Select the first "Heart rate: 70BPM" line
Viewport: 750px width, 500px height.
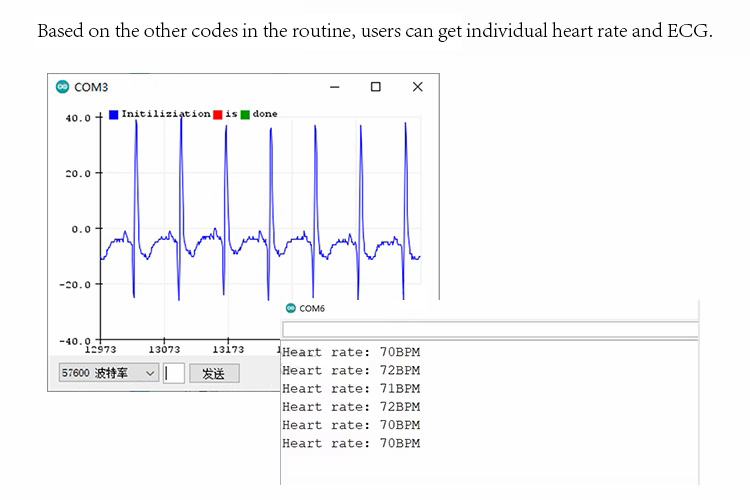[351, 352]
